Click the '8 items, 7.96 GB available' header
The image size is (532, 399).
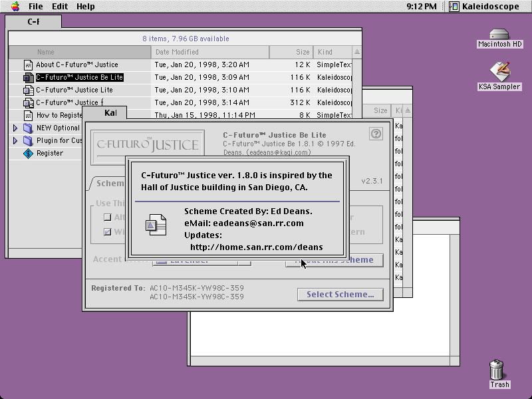[x=186, y=39]
